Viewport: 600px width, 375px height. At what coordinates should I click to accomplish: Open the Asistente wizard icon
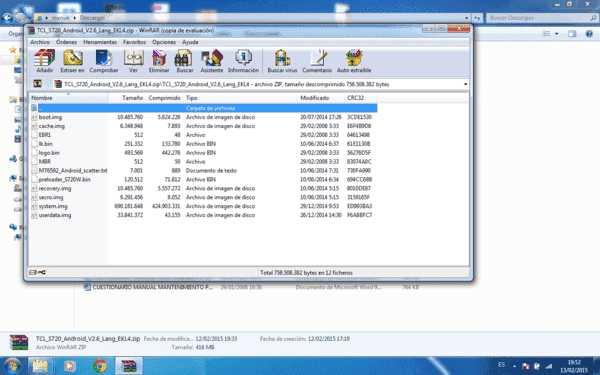[x=212, y=61]
